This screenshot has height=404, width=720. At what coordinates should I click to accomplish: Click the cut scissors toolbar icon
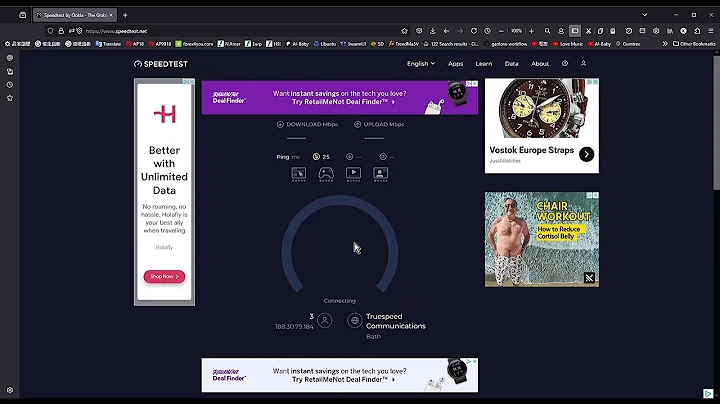point(588,31)
